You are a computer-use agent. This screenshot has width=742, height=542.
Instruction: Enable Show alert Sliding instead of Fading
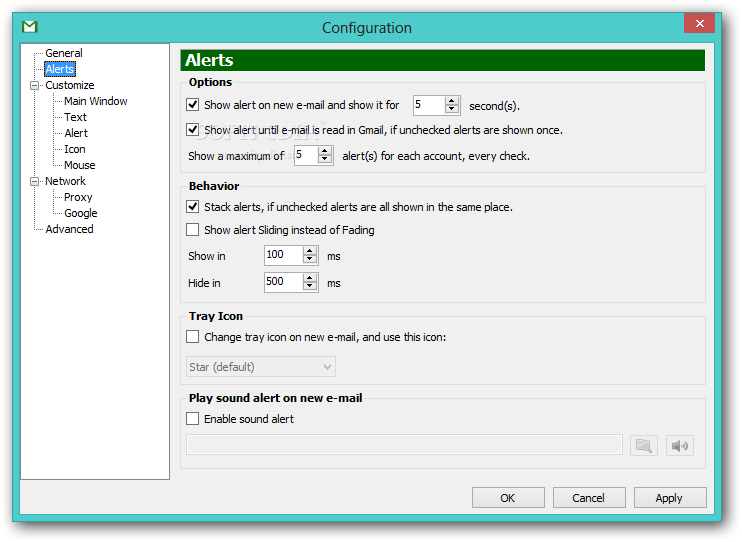coord(193,230)
